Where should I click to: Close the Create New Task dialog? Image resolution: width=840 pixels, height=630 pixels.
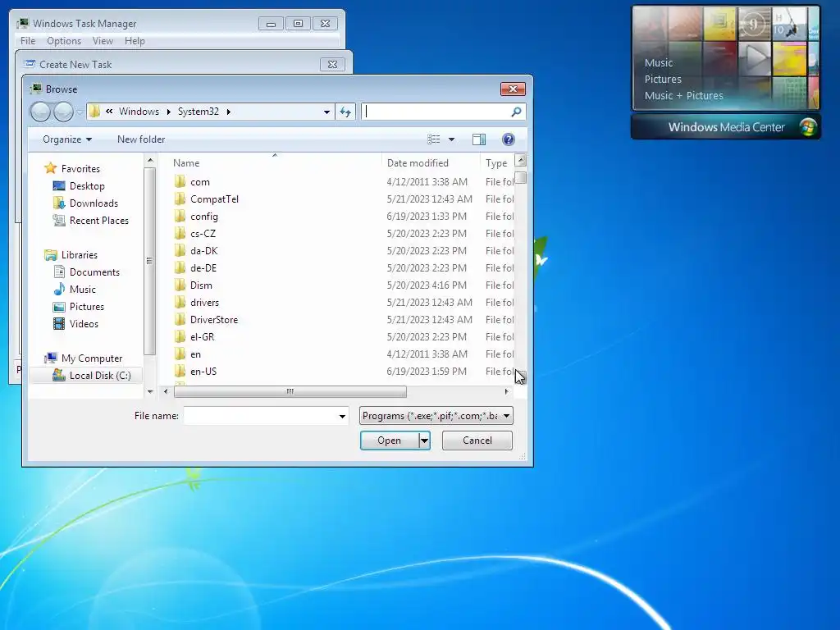point(332,64)
